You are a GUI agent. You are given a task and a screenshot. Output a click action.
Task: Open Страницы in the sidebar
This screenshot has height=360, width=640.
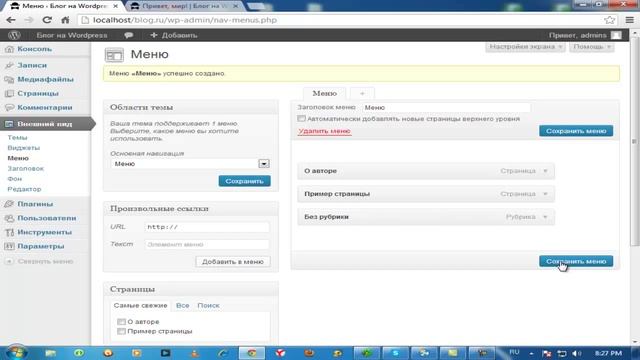(x=38, y=93)
